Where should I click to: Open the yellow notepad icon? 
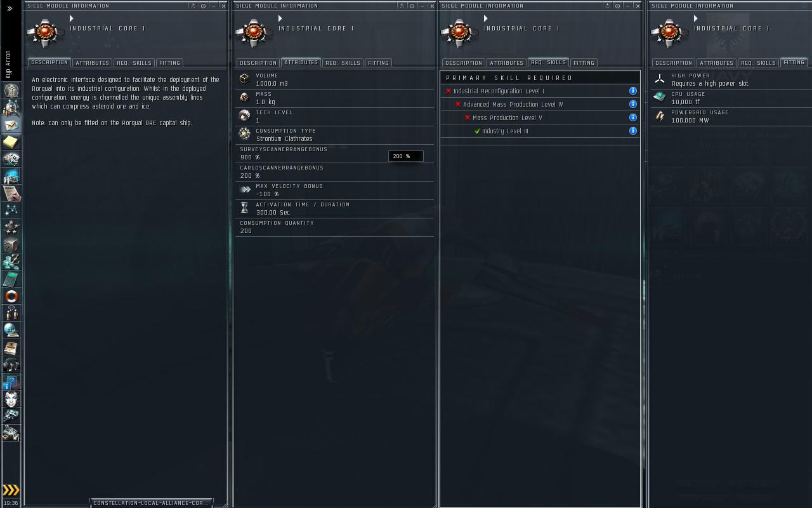coord(11,142)
